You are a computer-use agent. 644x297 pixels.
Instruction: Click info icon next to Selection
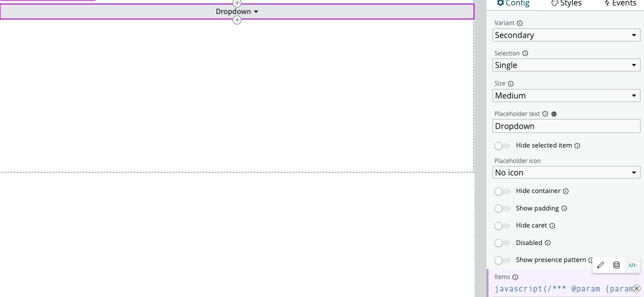(525, 53)
